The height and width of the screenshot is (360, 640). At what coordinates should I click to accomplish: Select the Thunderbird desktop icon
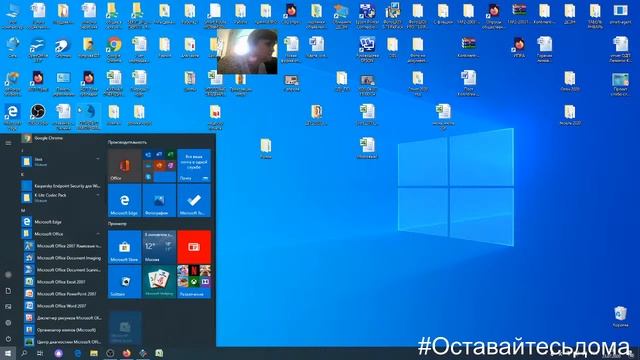pos(89,116)
